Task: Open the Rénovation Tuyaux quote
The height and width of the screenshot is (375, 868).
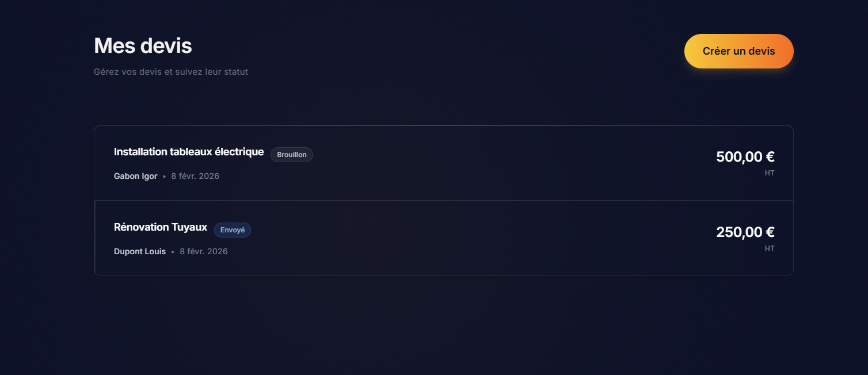Action: click(x=160, y=227)
